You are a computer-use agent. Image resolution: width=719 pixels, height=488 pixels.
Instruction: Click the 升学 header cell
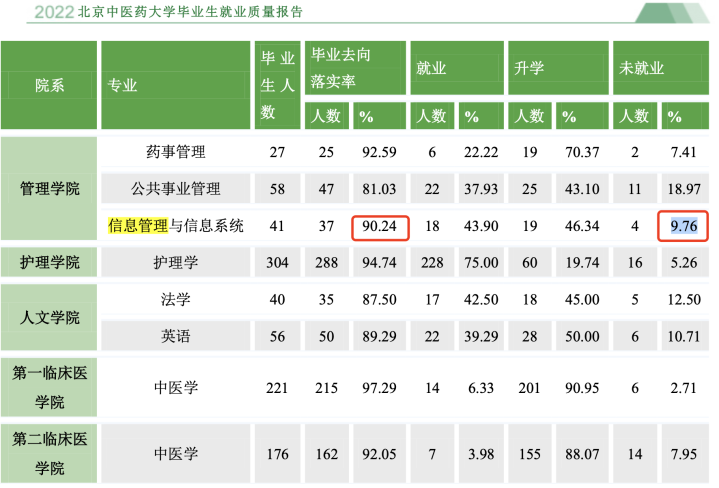pyautogui.click(x=558, y=68)
